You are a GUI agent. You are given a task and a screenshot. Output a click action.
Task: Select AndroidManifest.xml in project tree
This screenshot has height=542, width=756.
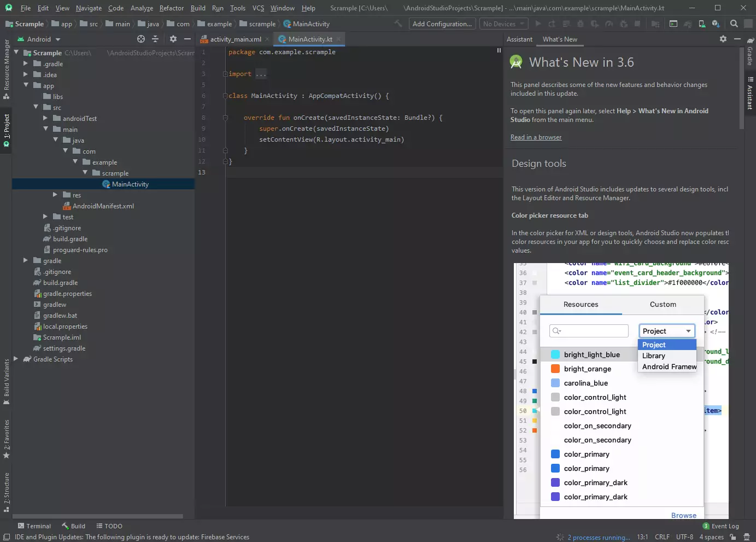[103, 206]
